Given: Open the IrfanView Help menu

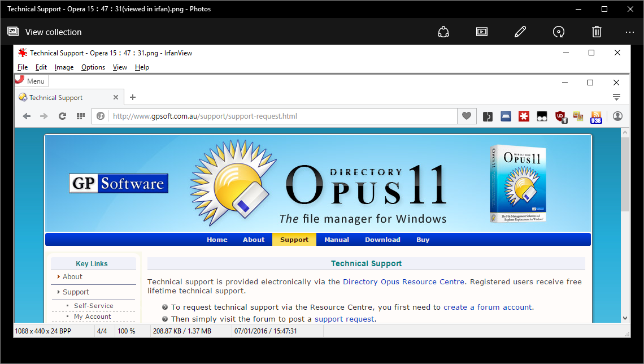Looking at the screenshot, I should pyautogui.click(x=142, y=67).
